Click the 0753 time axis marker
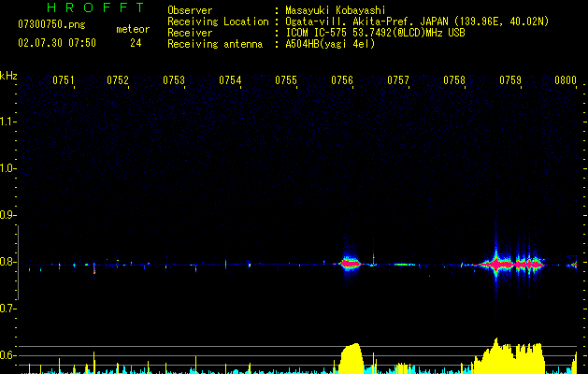 coord(174,80)
